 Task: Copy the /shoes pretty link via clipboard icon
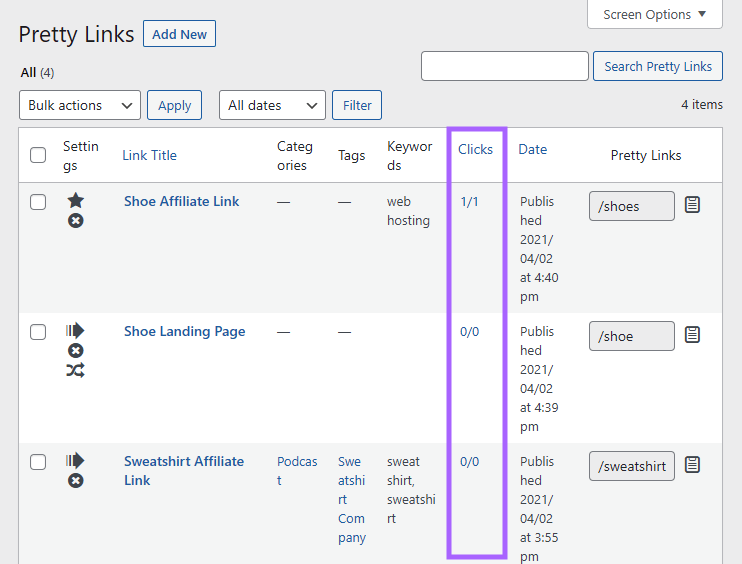[x=692, y=205]
